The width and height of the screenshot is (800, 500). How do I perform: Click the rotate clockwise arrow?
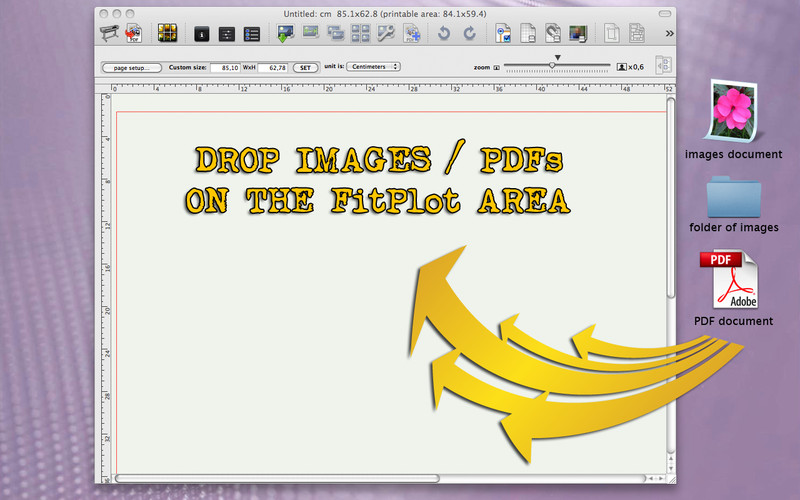click(469, 34)
